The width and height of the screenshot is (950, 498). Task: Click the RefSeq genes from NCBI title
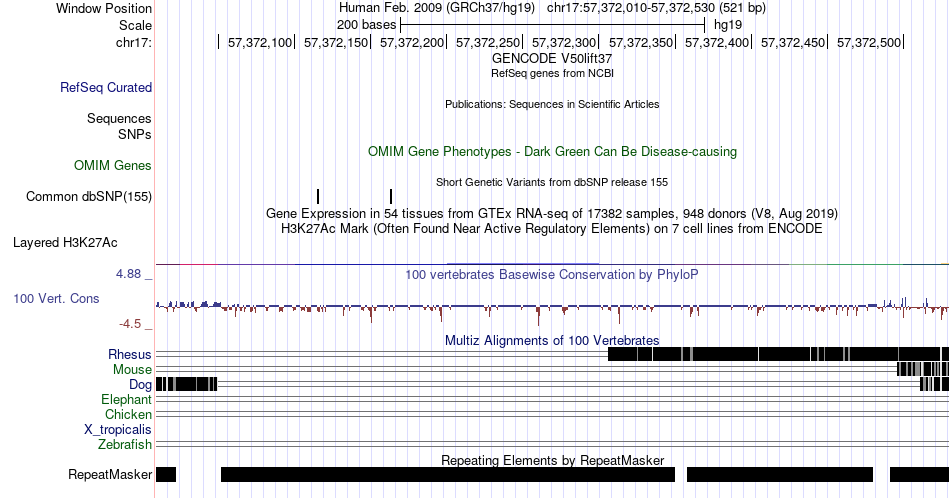[552, 73]
